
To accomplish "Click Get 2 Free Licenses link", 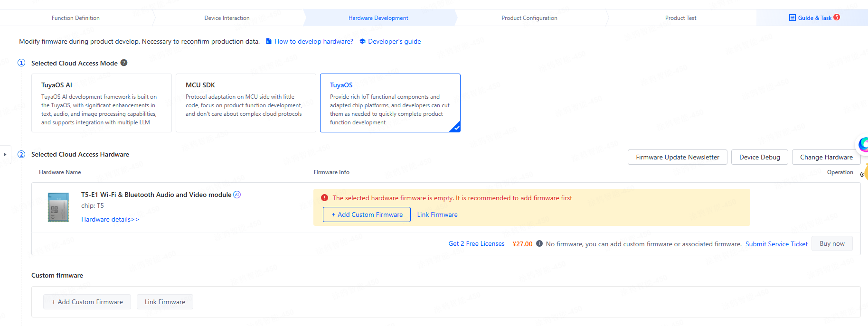I will click(x=476, y=243).
